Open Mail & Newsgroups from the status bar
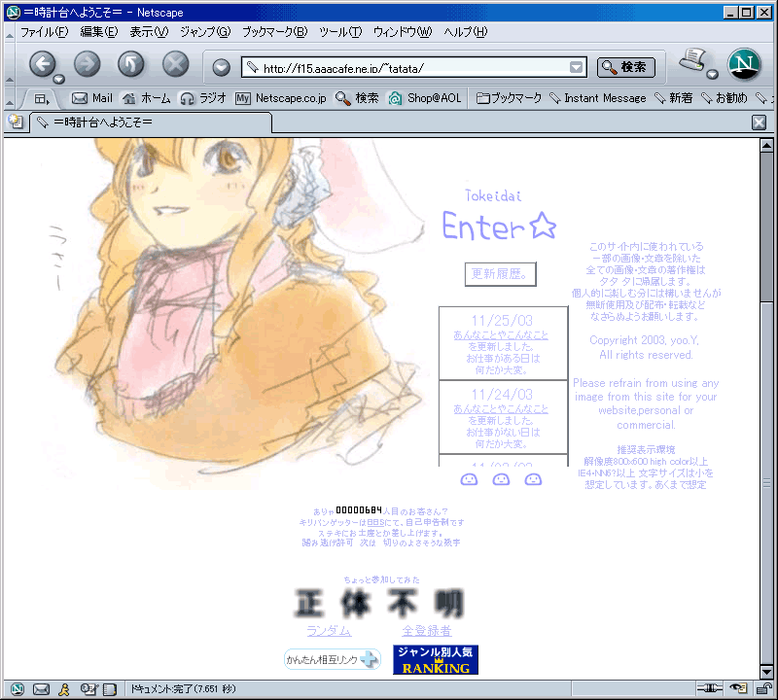Screen dimensions: 778x700 41,688
